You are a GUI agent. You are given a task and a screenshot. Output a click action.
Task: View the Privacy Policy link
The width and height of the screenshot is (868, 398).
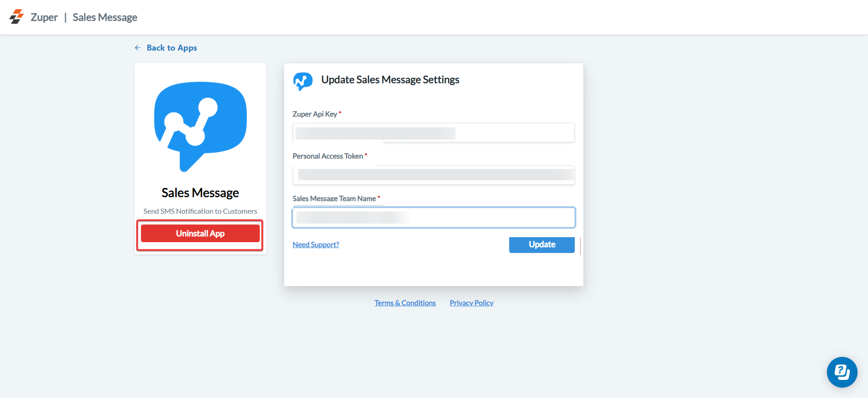point(471,303)
